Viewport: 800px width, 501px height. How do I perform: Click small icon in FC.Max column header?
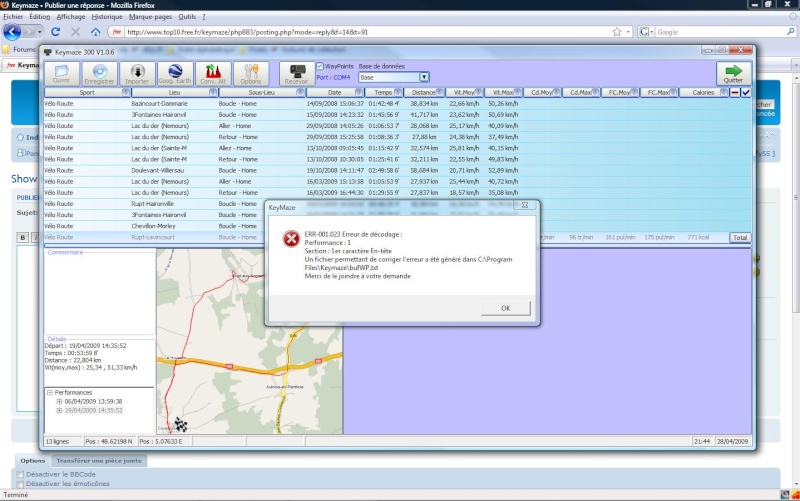[672, 92]
